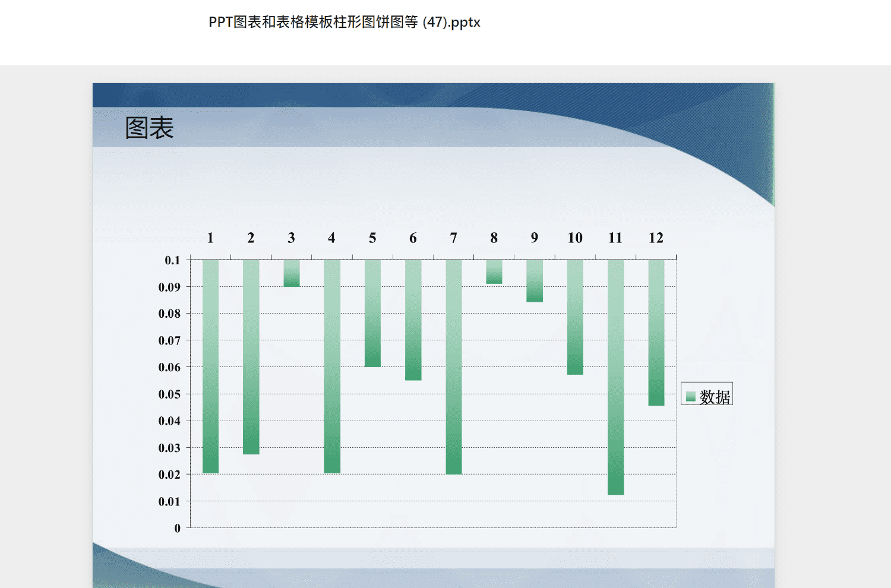The width and height of the screenshot is (891, 588).
Task: Click the category axis label '2'
Action: [x=251, y=238]
